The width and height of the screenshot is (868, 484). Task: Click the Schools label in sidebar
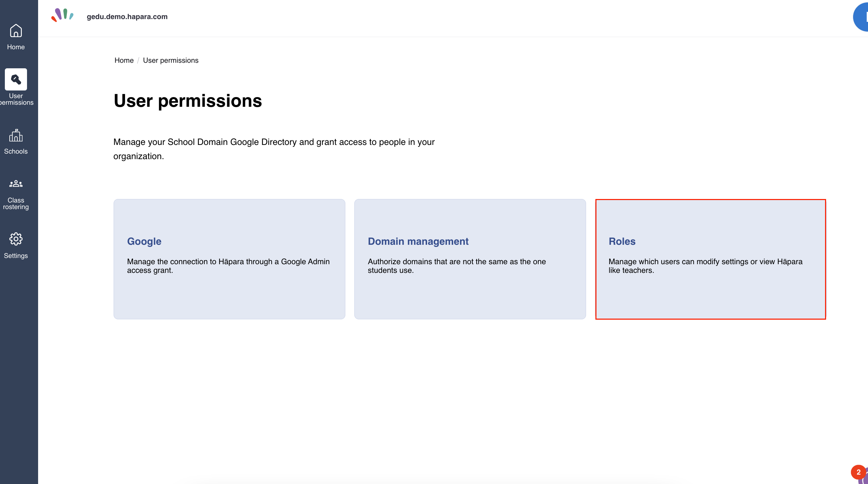(16, 151)
